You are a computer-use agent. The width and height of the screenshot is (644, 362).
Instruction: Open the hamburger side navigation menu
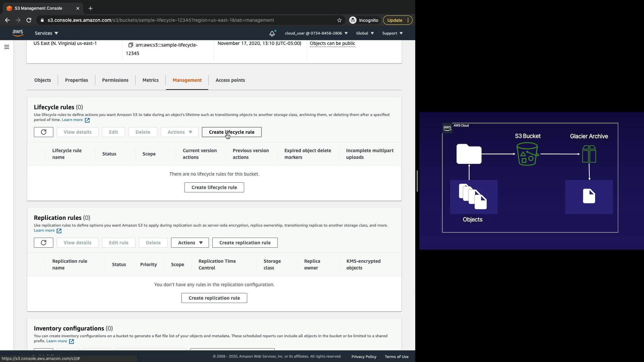6,47
